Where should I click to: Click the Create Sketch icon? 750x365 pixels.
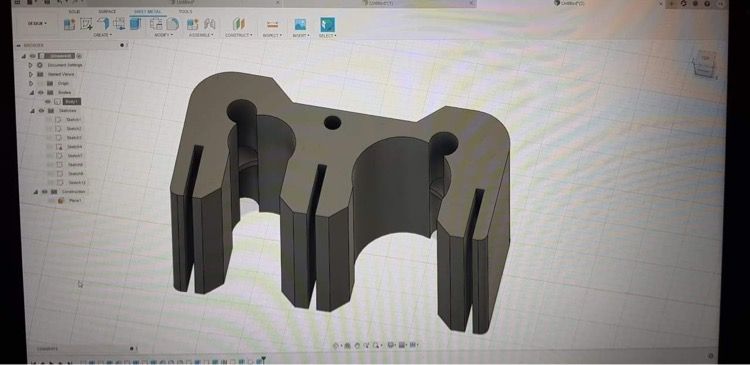coord(87,23)
